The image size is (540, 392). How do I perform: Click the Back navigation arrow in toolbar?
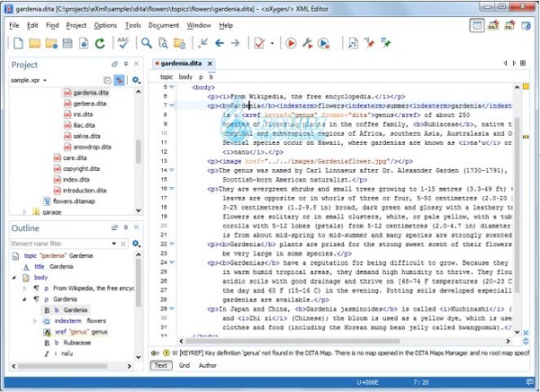click(x=218, y=43)
